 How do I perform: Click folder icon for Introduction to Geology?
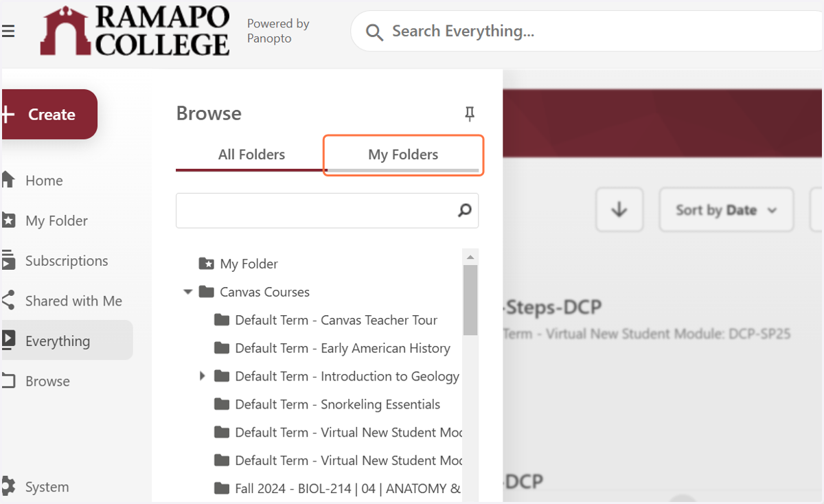coord(221,376)
